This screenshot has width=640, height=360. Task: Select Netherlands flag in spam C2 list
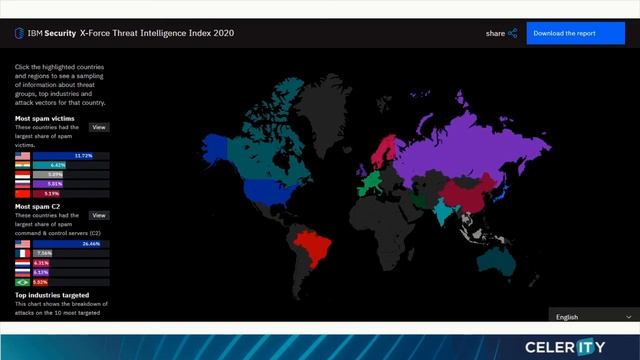coord(22,263)
